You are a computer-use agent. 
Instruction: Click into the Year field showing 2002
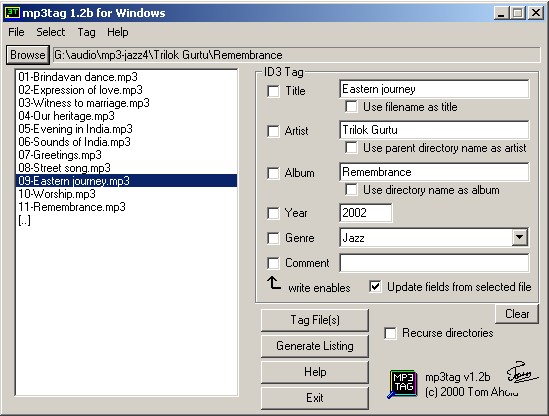point(366,213)
